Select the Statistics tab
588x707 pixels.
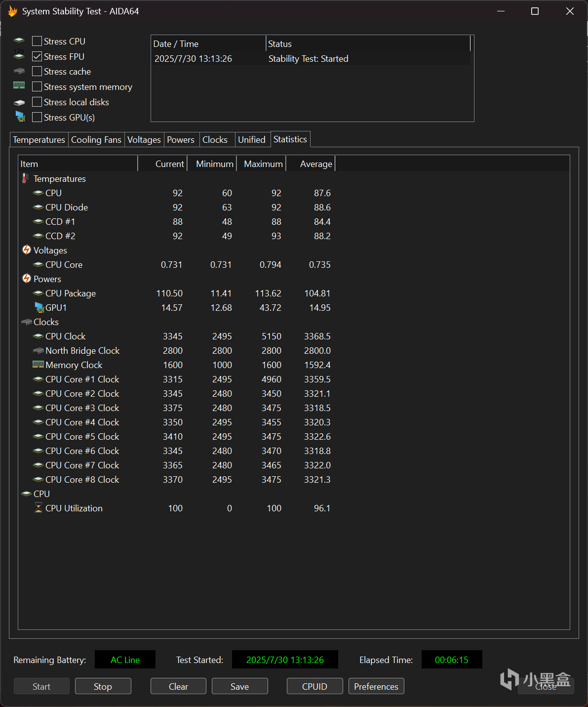(x=290, y=139)
